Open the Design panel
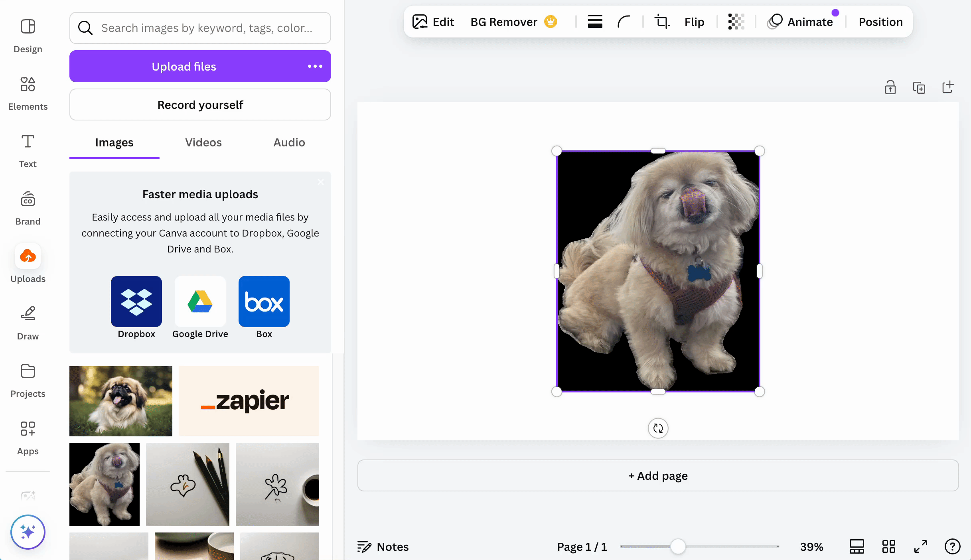The width and height of the screenshot is (971, 560). point(28,35)
